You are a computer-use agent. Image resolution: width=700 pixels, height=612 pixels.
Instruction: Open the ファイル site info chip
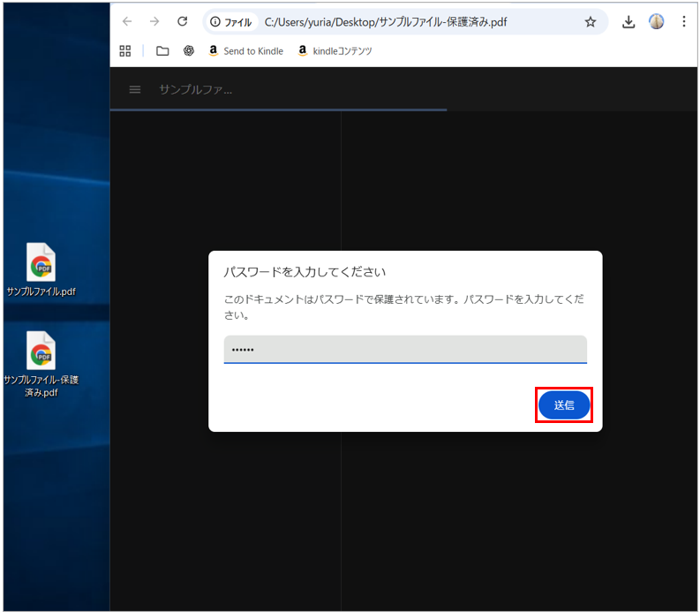(231, 22)
